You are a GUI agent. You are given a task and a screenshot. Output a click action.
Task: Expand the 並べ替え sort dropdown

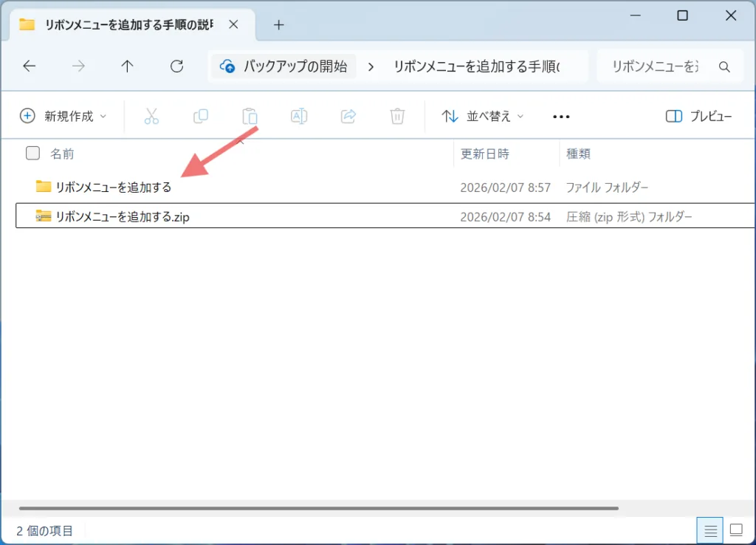(483, 116)
